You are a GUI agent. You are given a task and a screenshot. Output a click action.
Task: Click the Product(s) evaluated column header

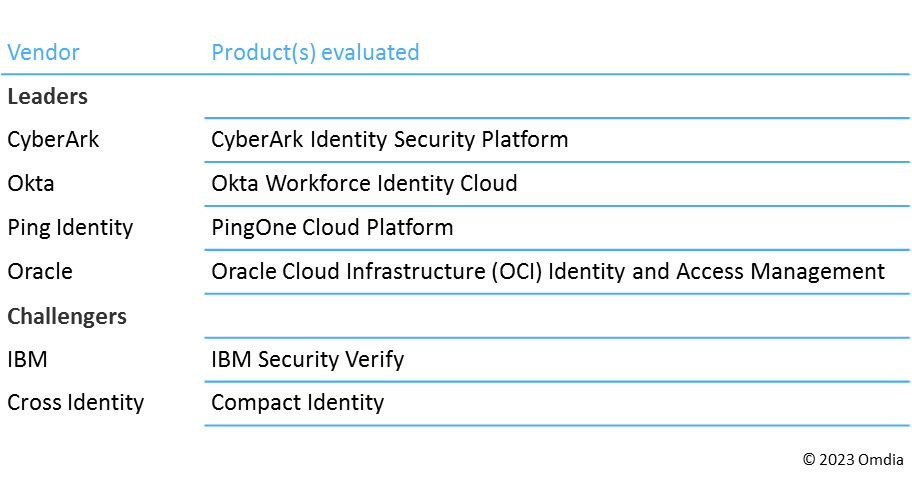pyautogui.click(x=315, y=53)
